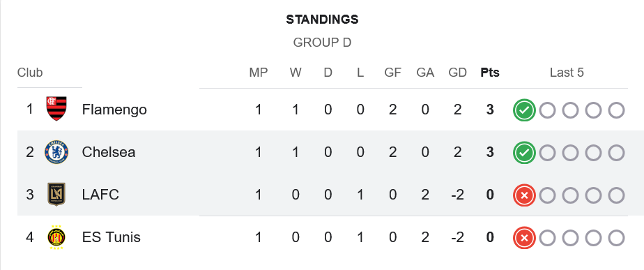The image size is (644, 270).
Task: Click the GROUP D label
Action: tap(322, 43)
